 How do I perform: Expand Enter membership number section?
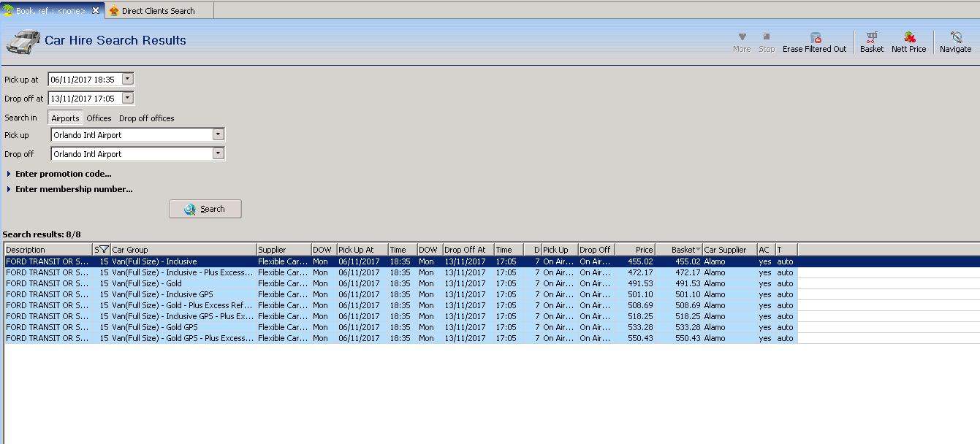tap(69, 189)
